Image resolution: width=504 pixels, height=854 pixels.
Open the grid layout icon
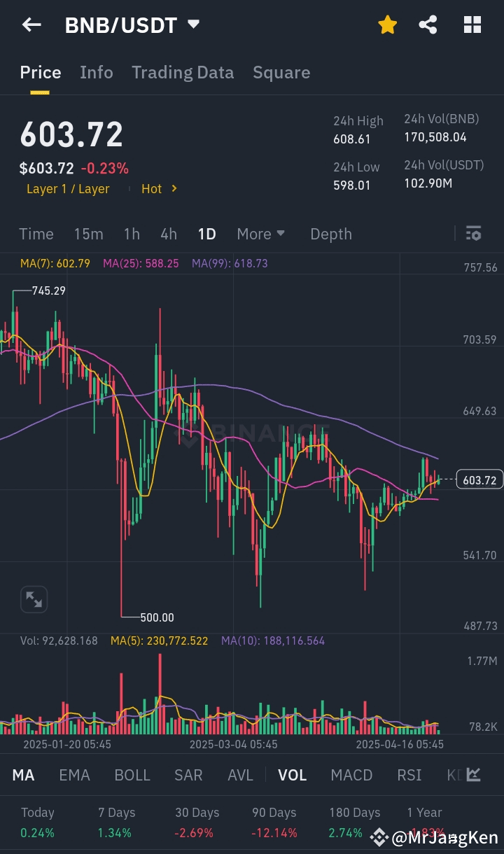tap(472, 25)
